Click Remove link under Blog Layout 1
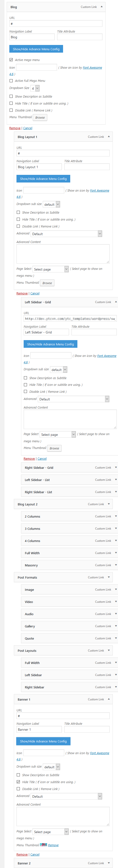The image size is (118, 868). coord(22,293)
